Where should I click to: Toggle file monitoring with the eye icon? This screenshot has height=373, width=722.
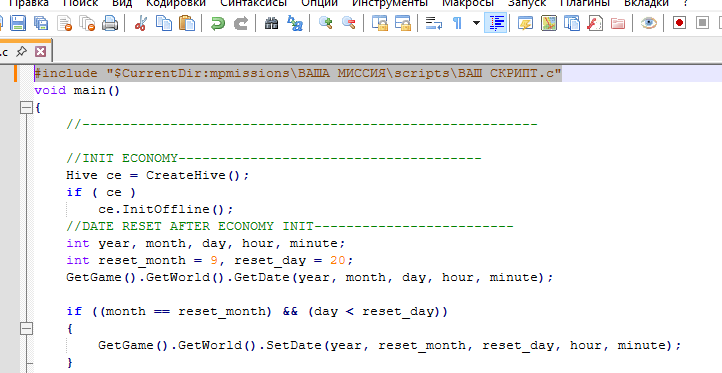click(649, 23)
